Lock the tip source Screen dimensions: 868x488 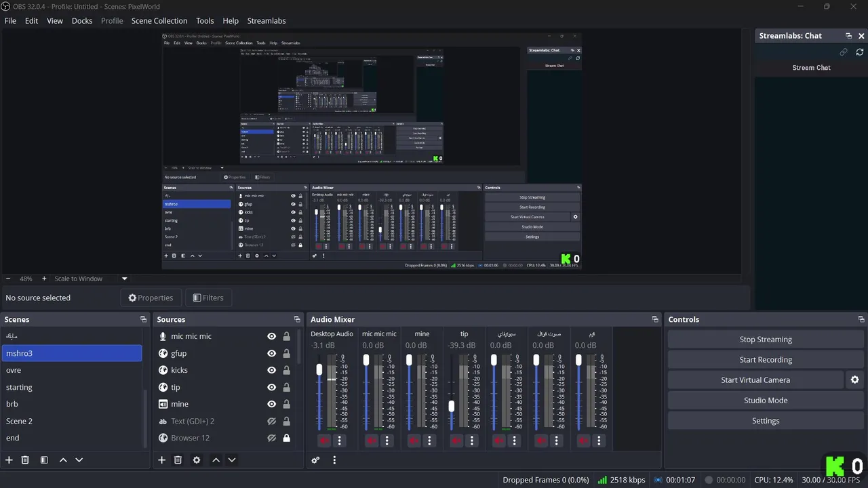pyautogui.click(x=286, y=387)
